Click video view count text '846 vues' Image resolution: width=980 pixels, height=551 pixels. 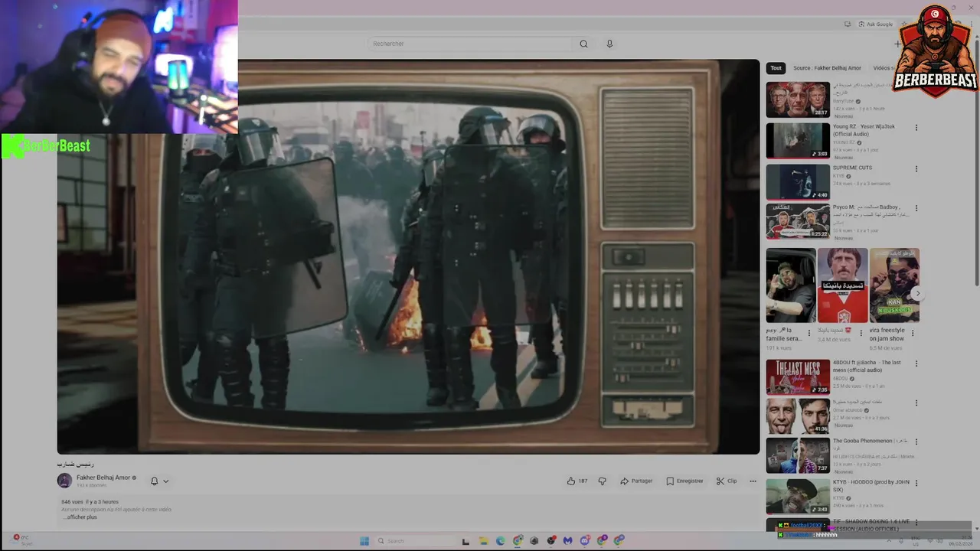coord(71,502)
